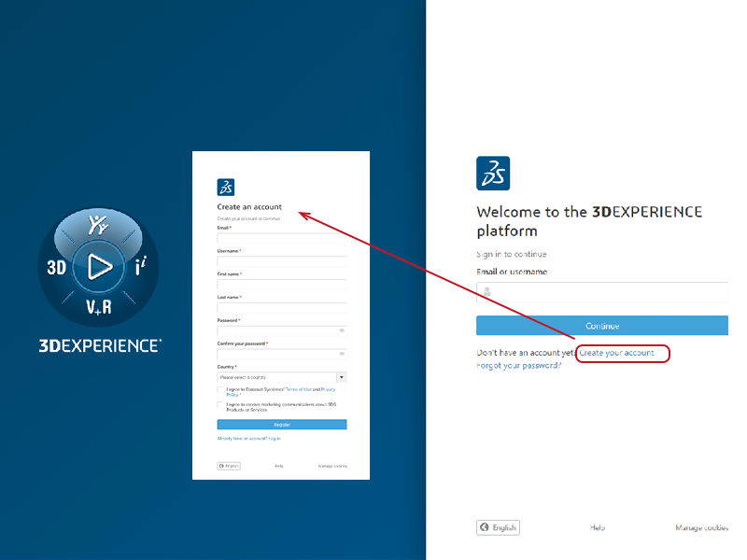747x560 pixels.
Task: Click the play icon at the compass center
Action: pos(99,266)
